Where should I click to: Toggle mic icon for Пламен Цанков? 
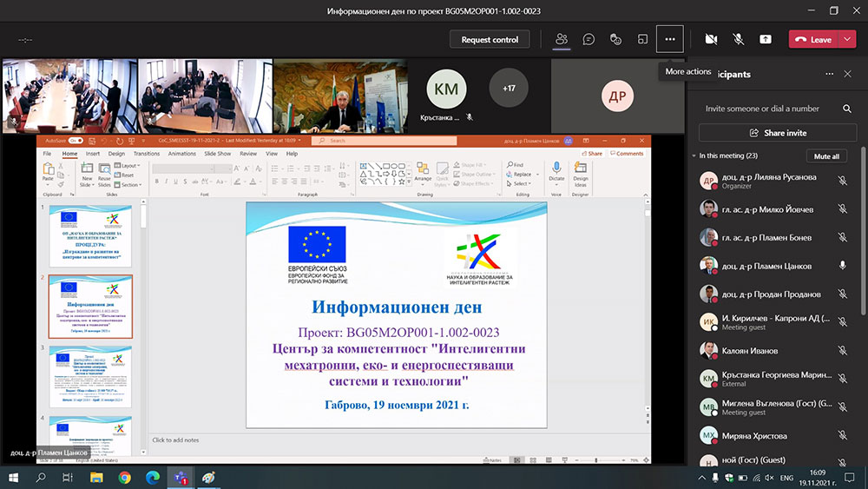(x=843, y=265)
